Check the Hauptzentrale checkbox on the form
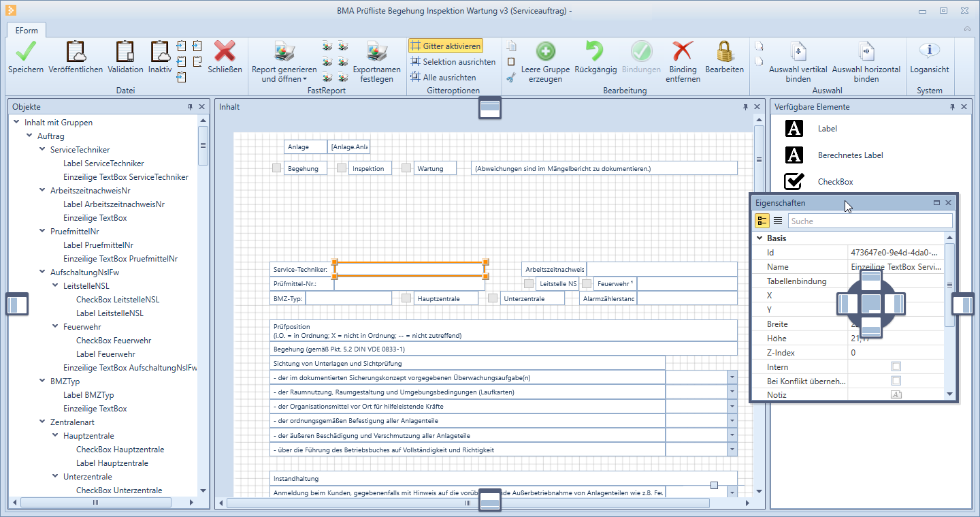 [406, 298]
